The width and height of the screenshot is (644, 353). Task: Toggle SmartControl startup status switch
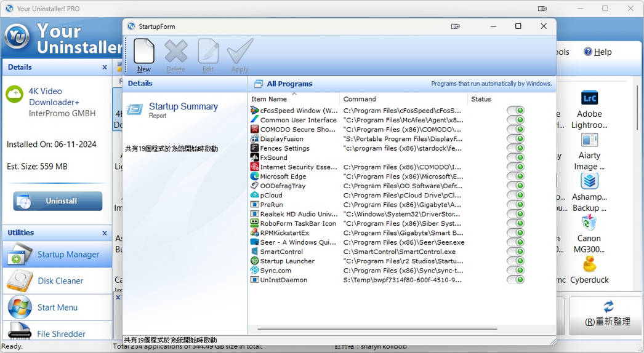coord(515,252)
